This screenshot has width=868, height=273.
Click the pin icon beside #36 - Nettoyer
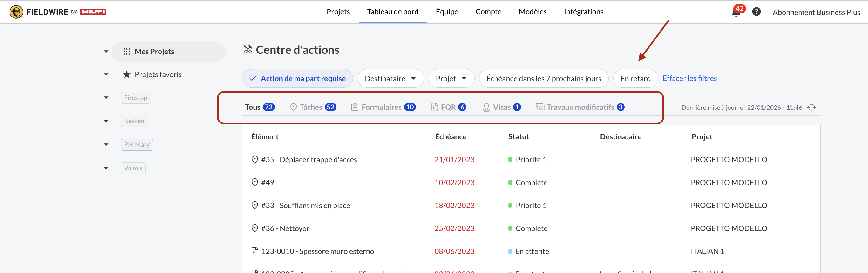coord(255,228)
